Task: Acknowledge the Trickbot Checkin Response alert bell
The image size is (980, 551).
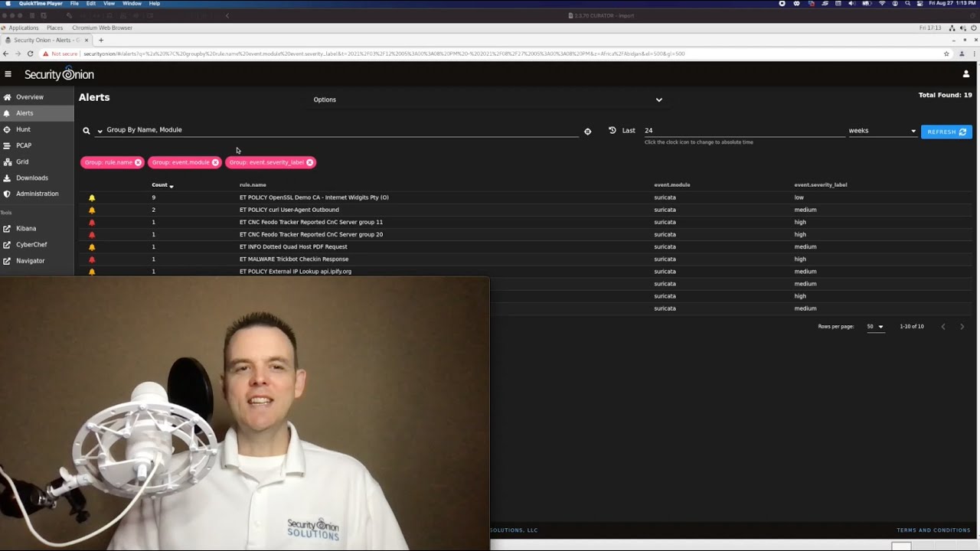Action: [x=92, y=259]
